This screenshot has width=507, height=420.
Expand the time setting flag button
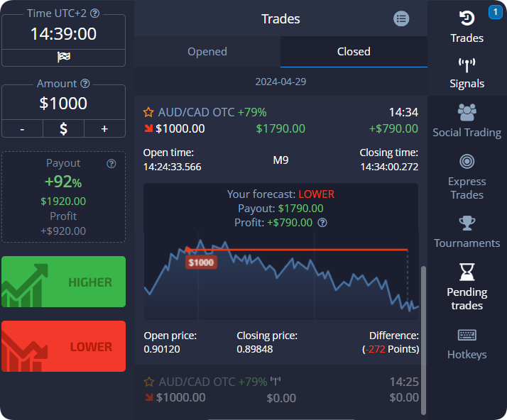tap(63, 57)
